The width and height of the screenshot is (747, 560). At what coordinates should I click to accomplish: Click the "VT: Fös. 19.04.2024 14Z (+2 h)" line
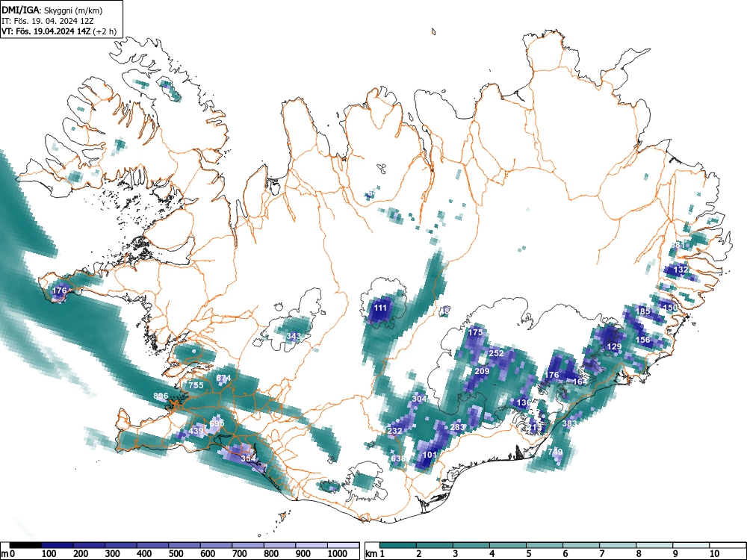click(x=58, y=31)
